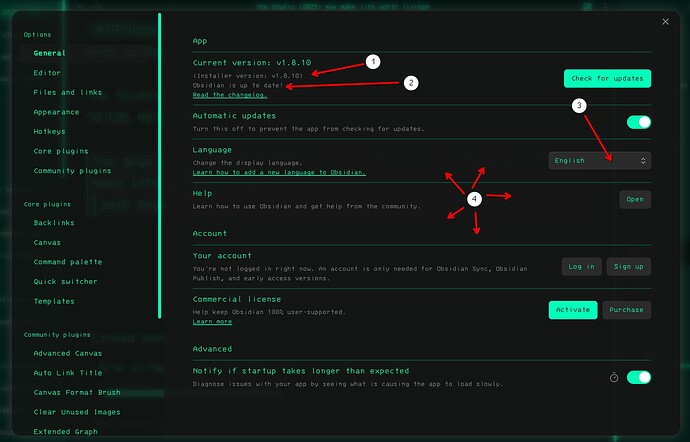Open the Language dropdown showing English

tap(599, 161)
